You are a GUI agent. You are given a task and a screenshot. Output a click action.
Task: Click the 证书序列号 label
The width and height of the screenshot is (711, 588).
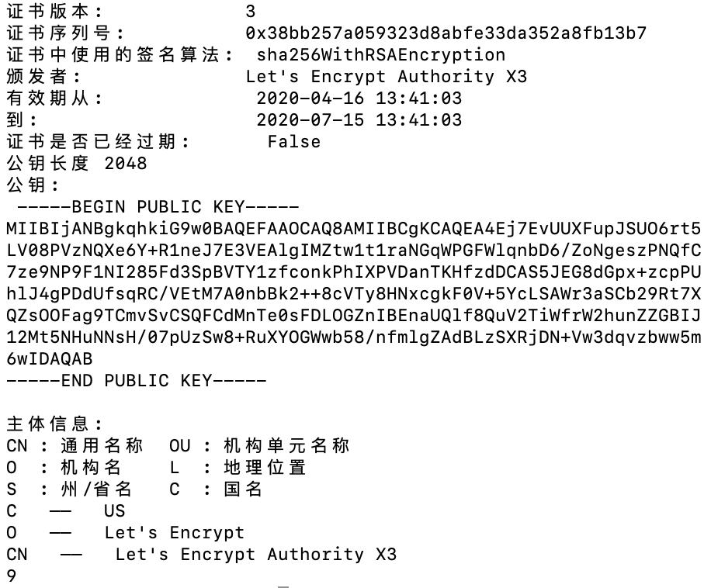(x=64, y=33)
